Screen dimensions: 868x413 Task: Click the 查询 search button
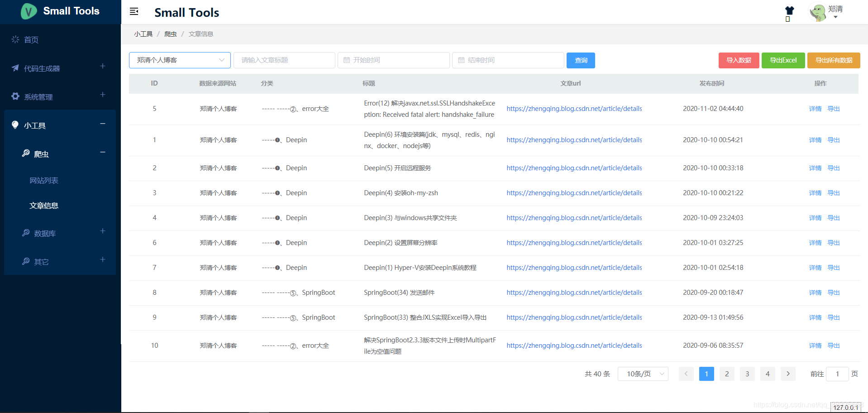coord(581,60)
